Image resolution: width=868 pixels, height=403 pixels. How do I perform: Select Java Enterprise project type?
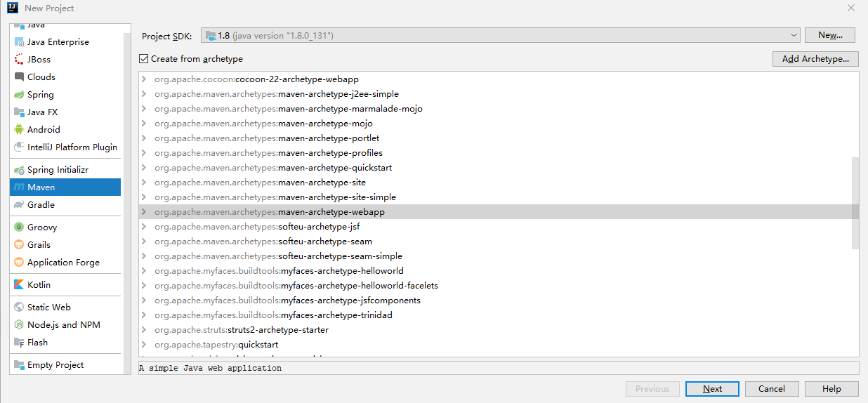58,42
